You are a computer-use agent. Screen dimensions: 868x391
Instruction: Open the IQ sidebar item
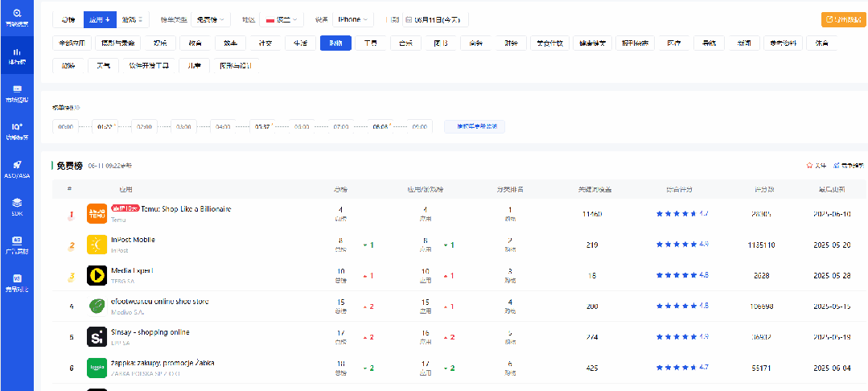pos(17,130)
